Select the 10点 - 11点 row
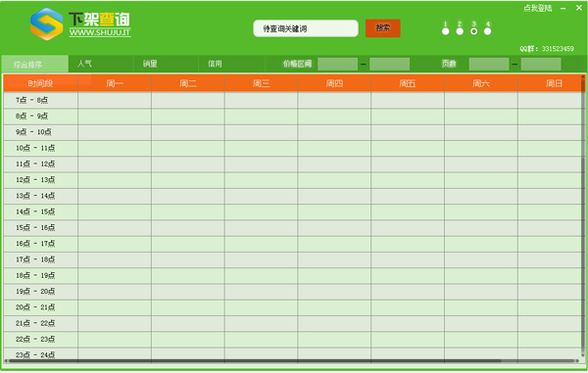Viewport: 588px width, 373px height. [x=292, y=148]
